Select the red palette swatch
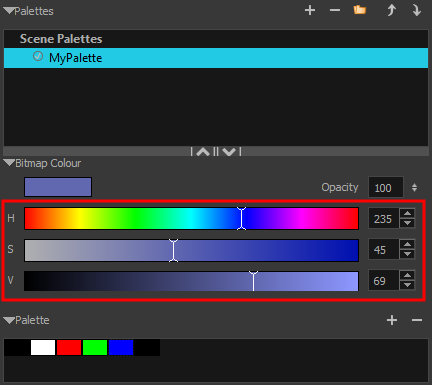This screenshot has height=385, width=432. pyautogui.click(x=69, y=347)
